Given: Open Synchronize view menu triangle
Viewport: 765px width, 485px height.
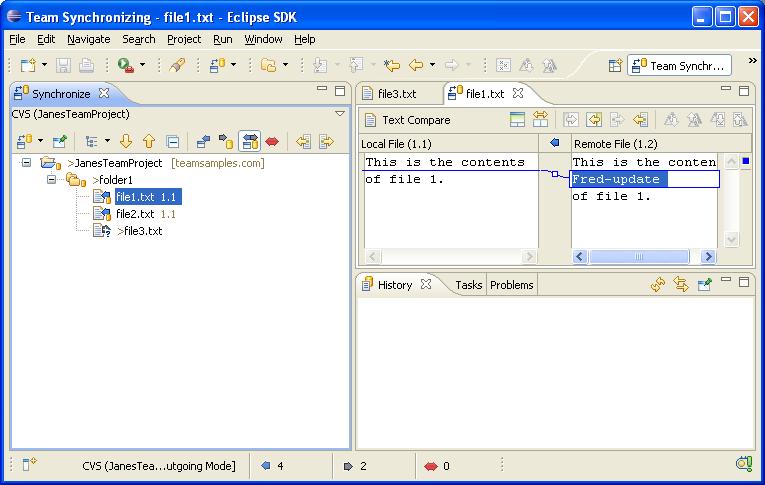Looking at the screenshot, I should point(340,114).
